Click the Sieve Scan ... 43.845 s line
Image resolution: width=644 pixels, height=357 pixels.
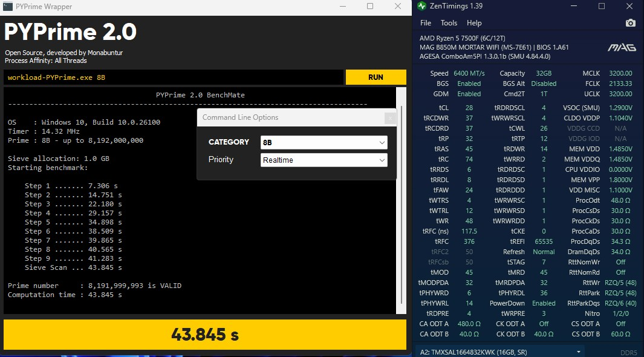(x=73, y=267)
